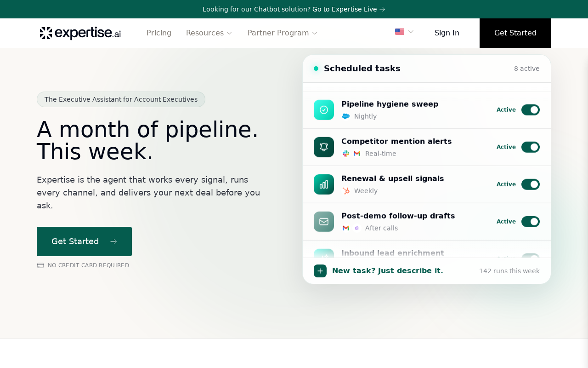The height and width of the screenshot is (368, 588).
Task: Expand the Resources dropdown menu
Action: tap(209, 33)
